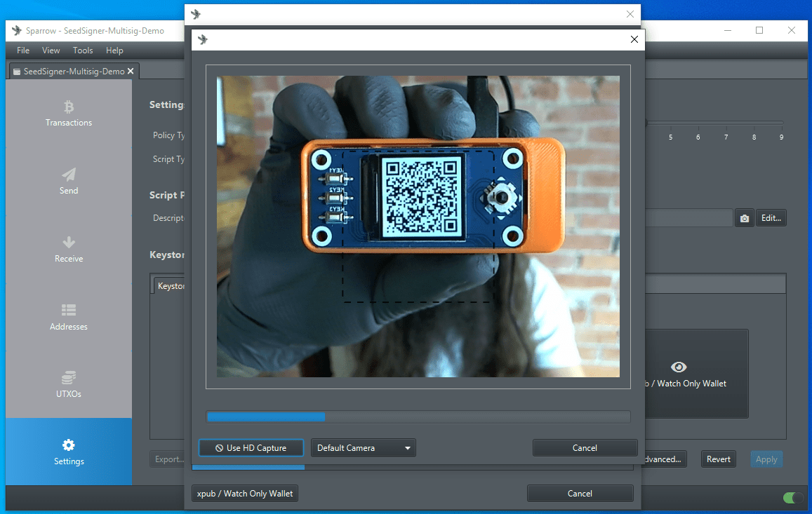
Task: Click the camera scan icon beside descriptor
Action: coord(744,218)
